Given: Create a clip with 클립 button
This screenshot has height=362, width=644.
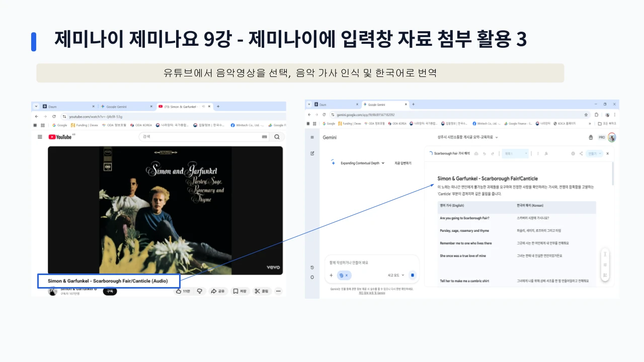Looking at the screenshot, I should coord(261,291).
